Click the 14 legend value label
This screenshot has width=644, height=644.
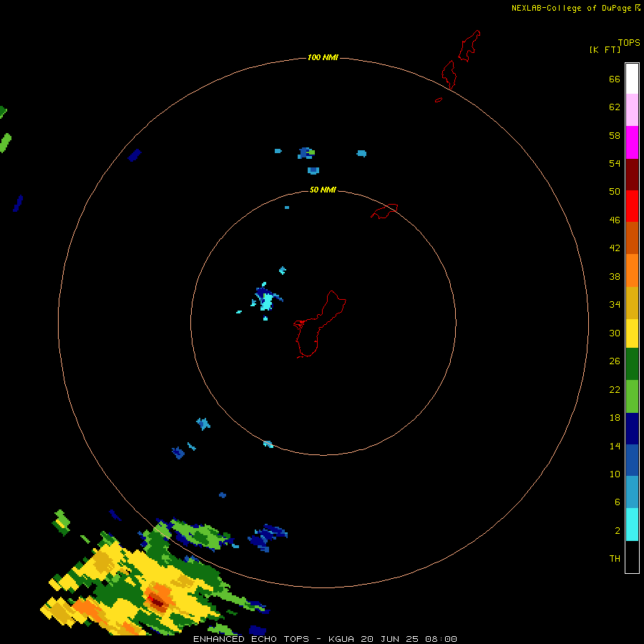tap(615, 446)
